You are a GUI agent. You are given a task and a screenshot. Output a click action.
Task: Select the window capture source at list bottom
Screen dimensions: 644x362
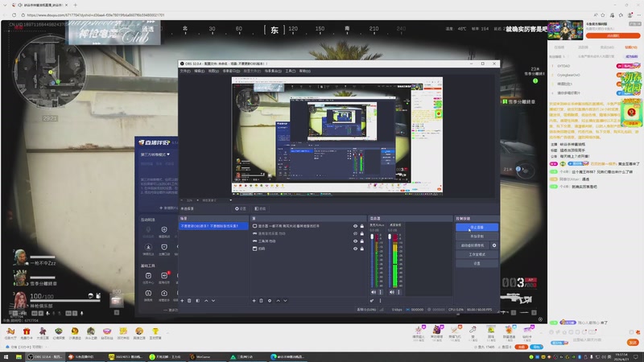pos(308,249)
